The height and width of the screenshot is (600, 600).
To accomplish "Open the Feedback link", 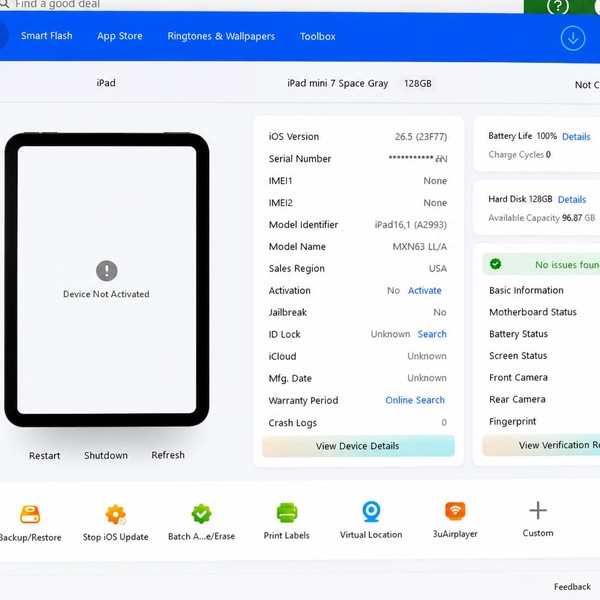I will coord(572,587).
